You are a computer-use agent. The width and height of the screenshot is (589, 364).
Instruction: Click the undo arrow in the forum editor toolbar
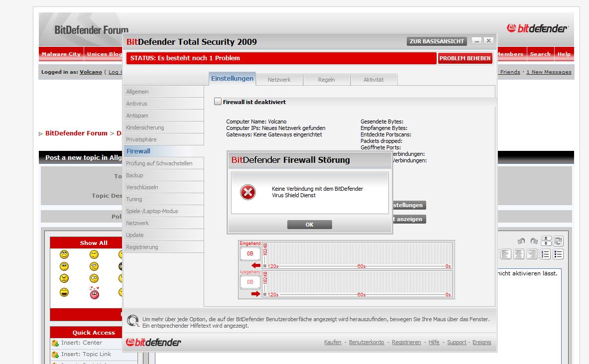click(x=521, y=241)
